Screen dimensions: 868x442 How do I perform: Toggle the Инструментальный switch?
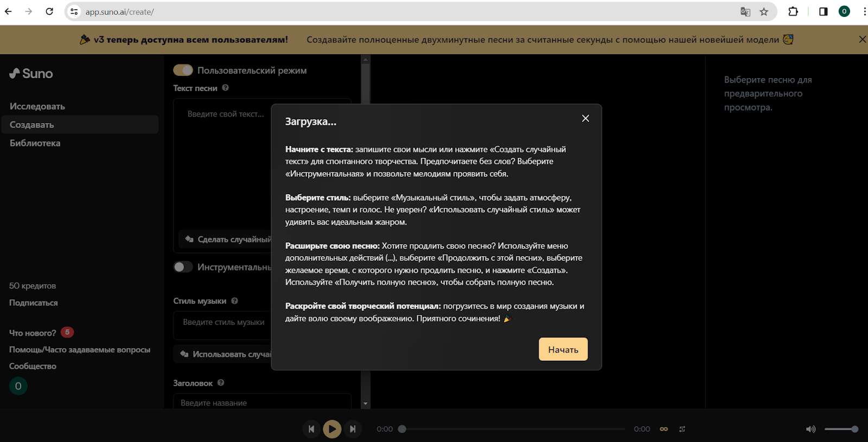tap(183, 267)
